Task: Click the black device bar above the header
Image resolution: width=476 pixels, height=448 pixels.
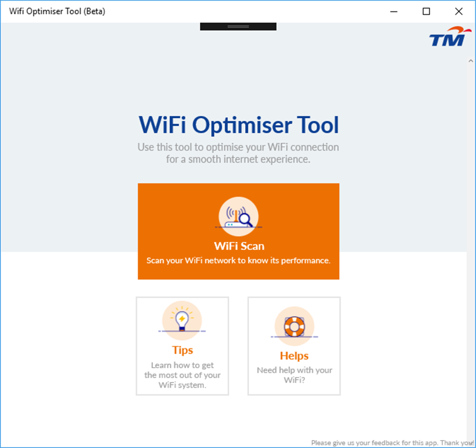Action: [238, 25]
